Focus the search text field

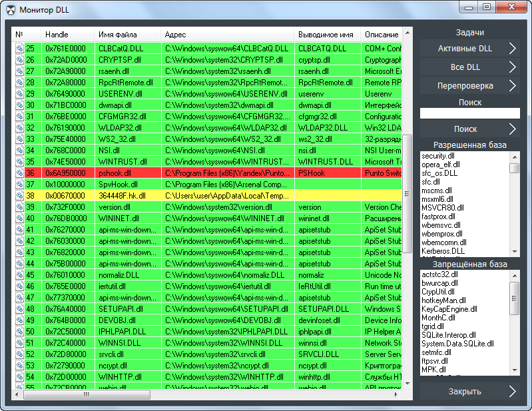coord(469,114)
